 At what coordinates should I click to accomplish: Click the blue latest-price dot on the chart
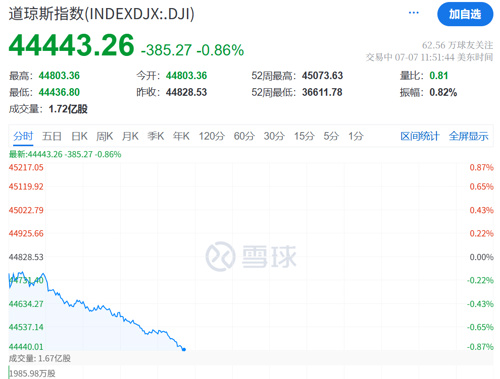184,349
